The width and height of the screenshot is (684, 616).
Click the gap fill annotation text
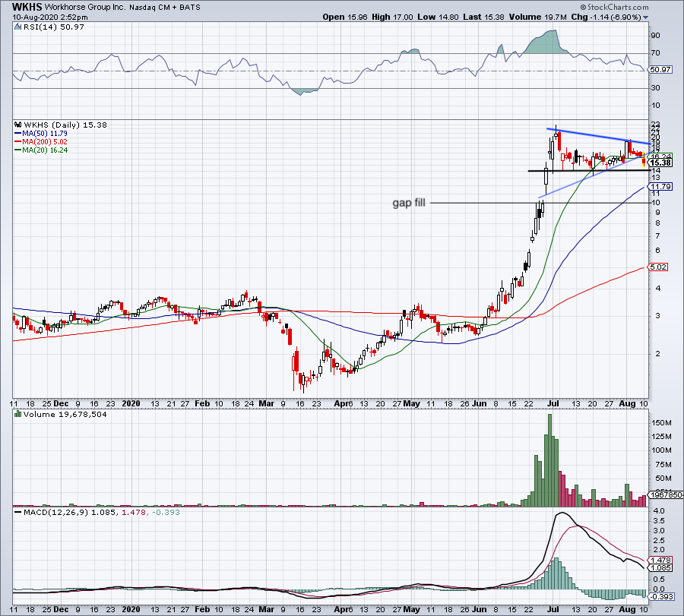(409, 203)
